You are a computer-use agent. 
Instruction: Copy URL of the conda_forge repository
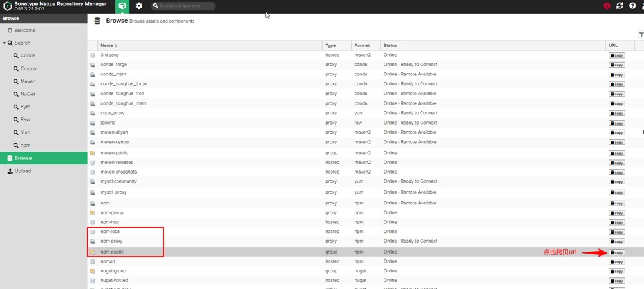[x=617, y=65]
